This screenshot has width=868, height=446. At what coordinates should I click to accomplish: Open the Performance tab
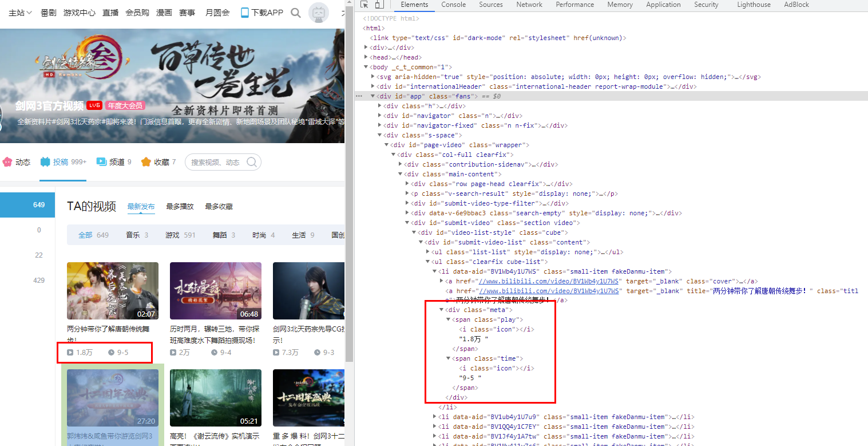pyautogui.click(x=574, y=5)
